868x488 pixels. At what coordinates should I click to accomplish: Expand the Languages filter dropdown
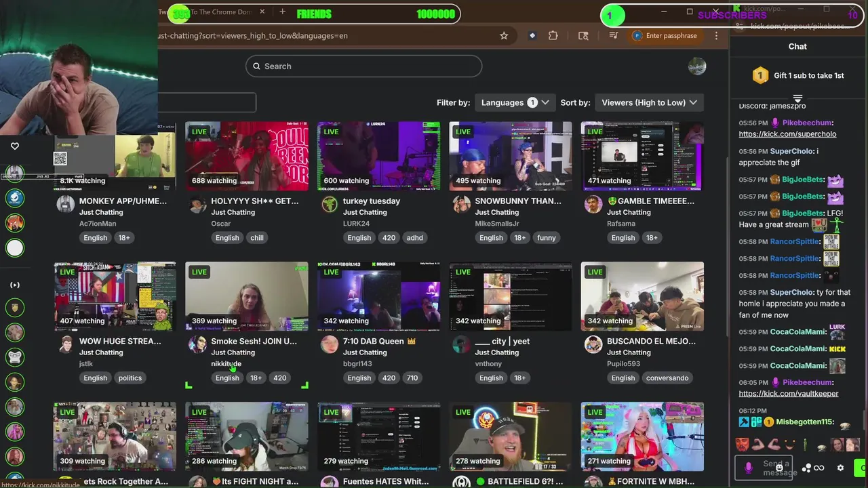tap(515, 102)
